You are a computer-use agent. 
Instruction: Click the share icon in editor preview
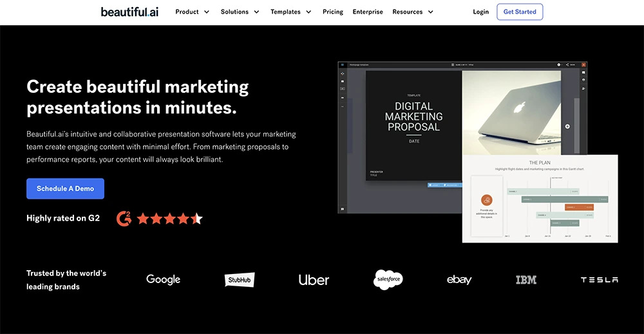[x=567, y=64]
